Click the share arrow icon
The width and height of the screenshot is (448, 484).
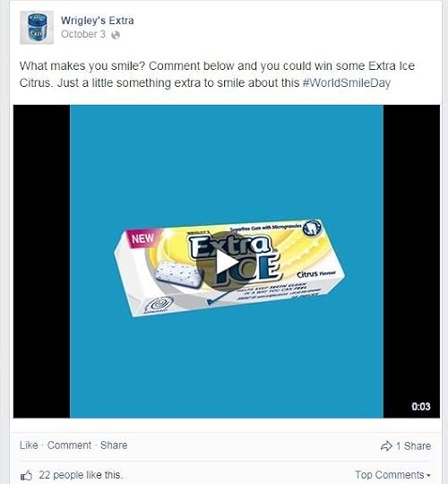(x=386, y=446)
